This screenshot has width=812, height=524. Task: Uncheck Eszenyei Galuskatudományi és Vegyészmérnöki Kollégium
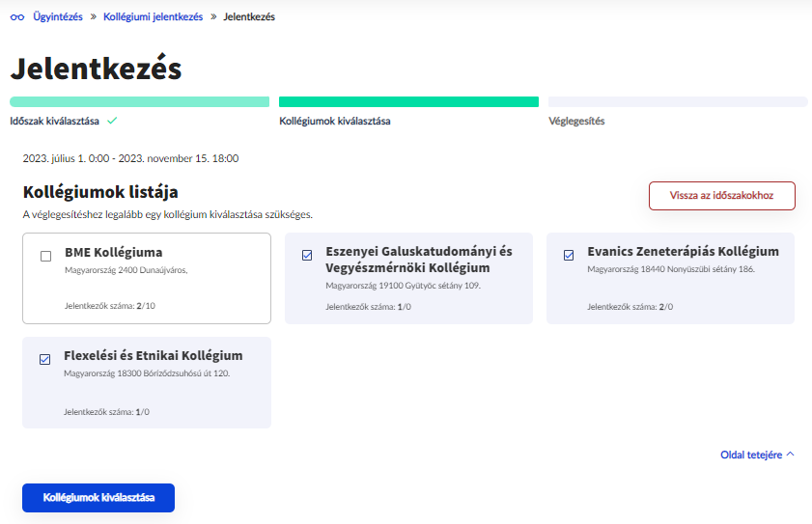307,256
